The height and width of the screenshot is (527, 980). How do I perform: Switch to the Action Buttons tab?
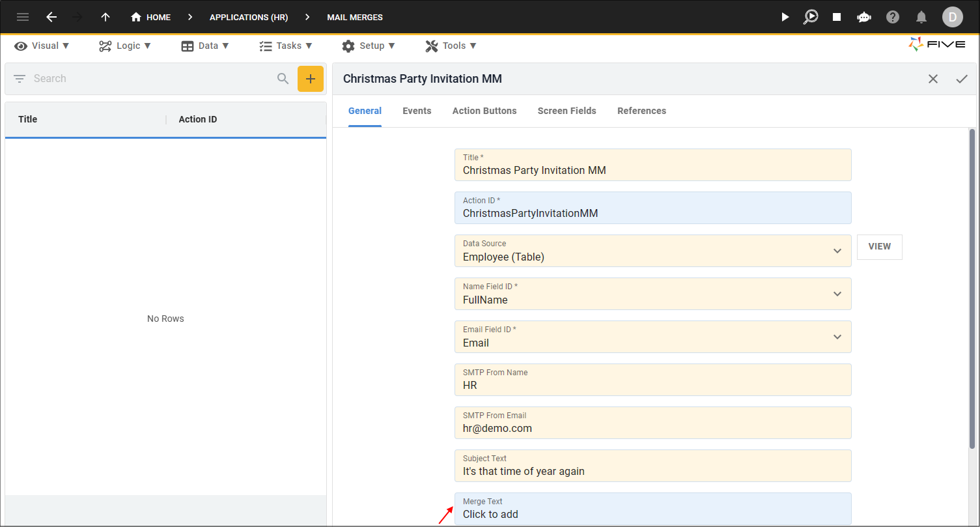[x=484, y=111]
